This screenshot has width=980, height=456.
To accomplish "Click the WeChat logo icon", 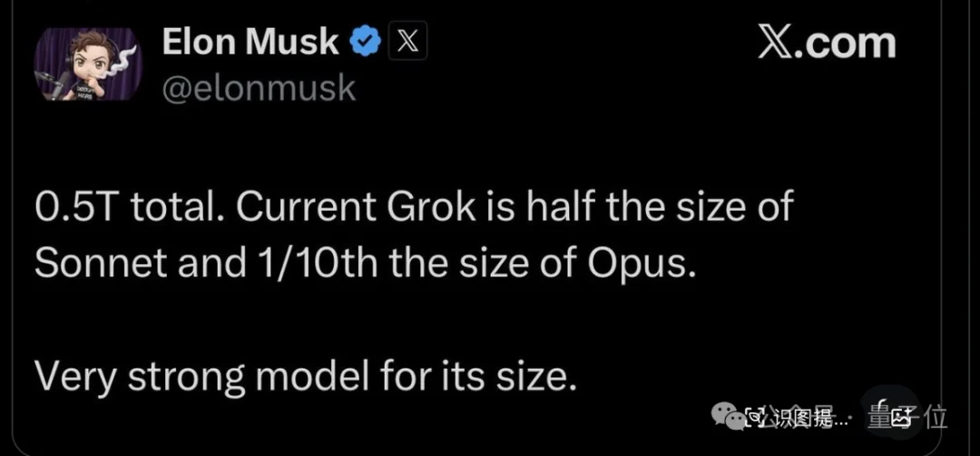I will [x=726, y=415].
